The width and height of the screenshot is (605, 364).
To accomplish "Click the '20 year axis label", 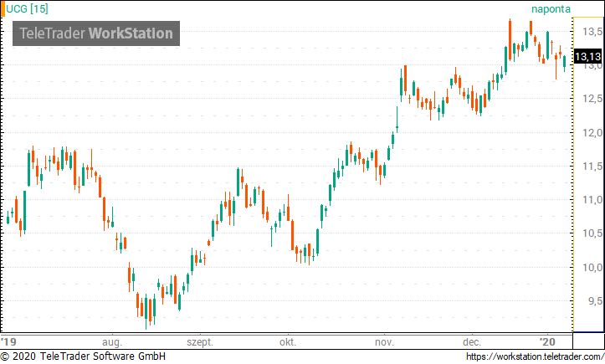I will coord(547,342).
